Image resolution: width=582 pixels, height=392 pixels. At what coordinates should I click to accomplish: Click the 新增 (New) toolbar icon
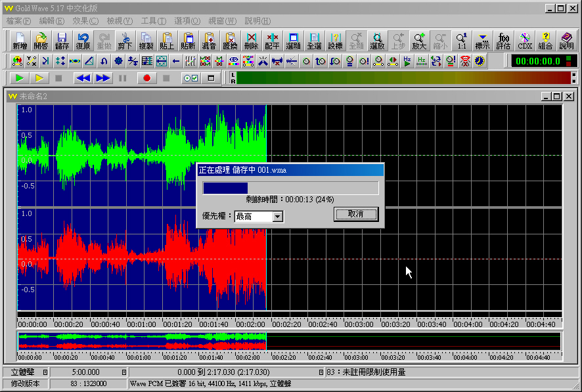[20, 41]
